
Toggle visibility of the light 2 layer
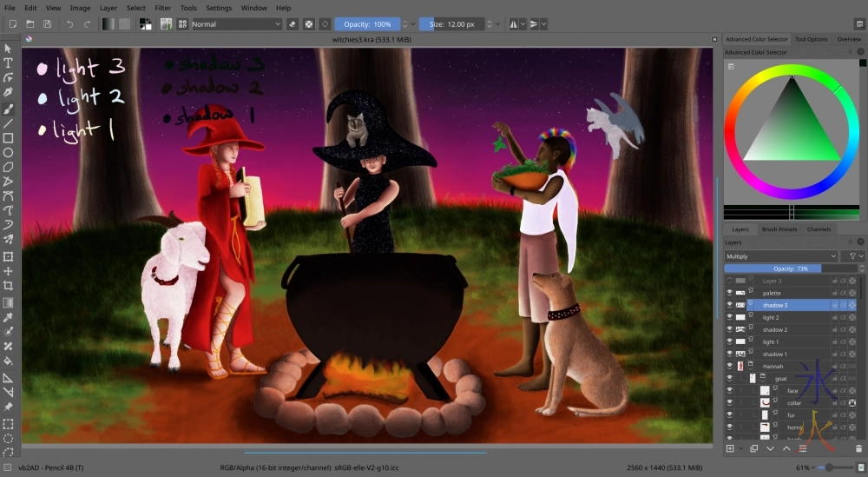[729, 318]
